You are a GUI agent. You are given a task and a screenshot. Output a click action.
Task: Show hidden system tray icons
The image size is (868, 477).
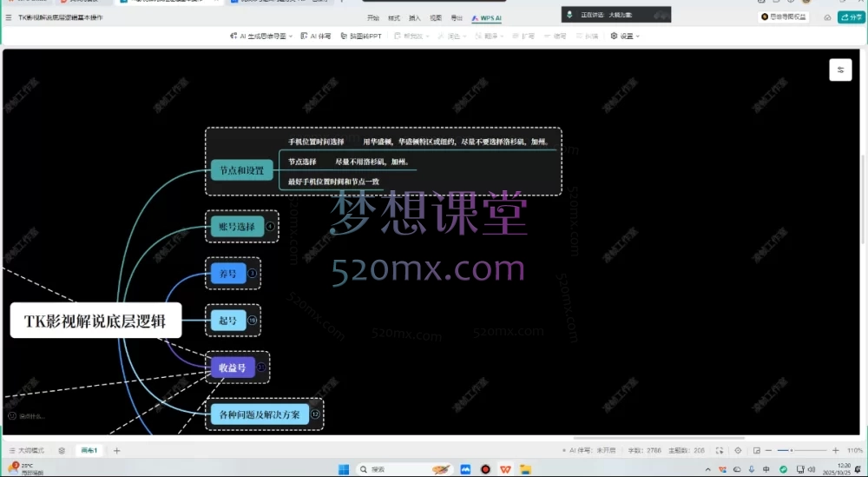[x=708, y=470]
